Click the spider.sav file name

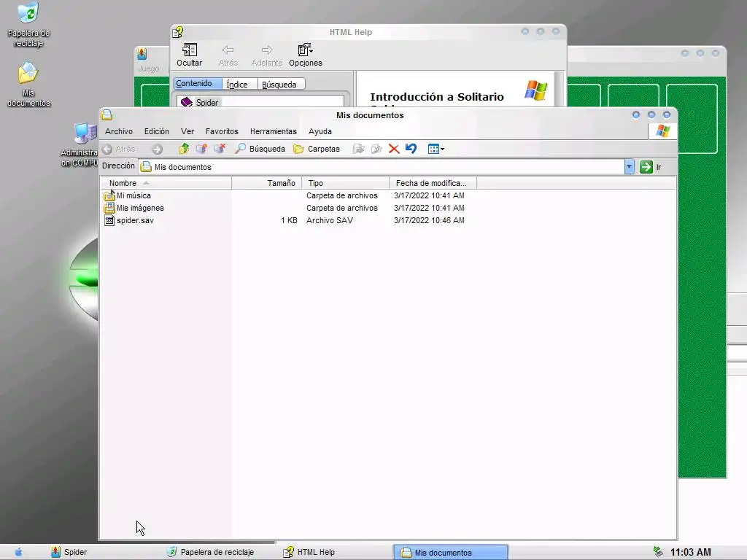point(135,220)
